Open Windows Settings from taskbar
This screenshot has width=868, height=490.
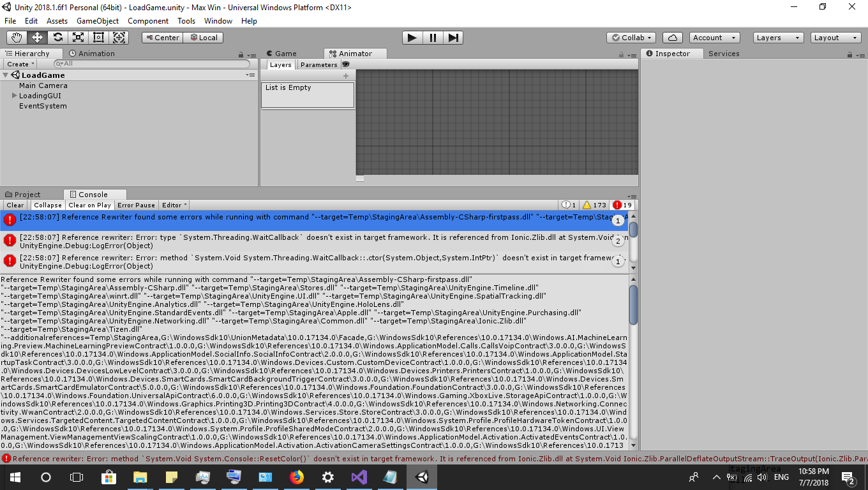click(327, 477)
